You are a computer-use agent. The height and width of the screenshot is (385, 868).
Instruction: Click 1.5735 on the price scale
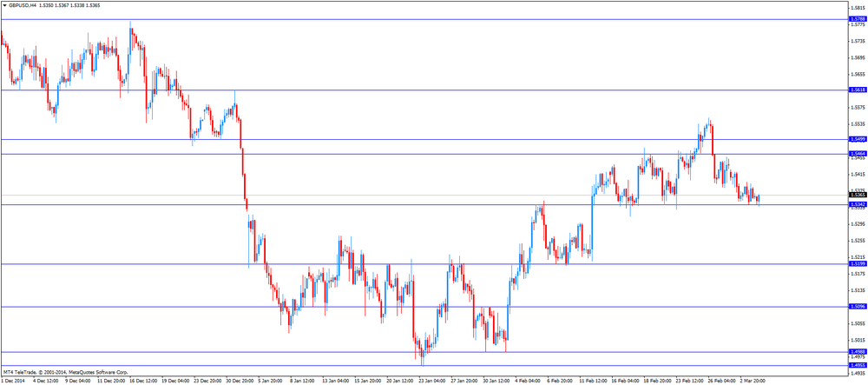[x=857, y=41]
